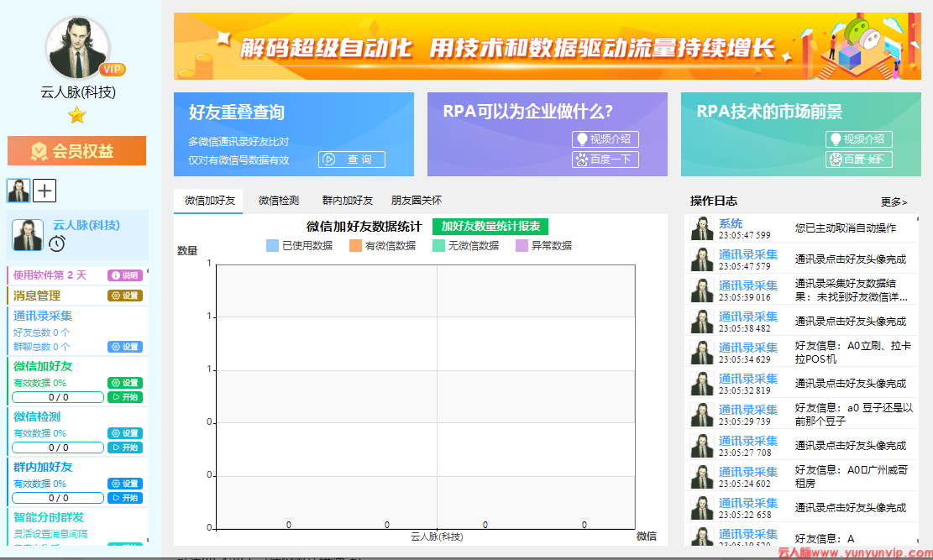Click the log avatar at 23:05:32 819

(x=702, y=384)
